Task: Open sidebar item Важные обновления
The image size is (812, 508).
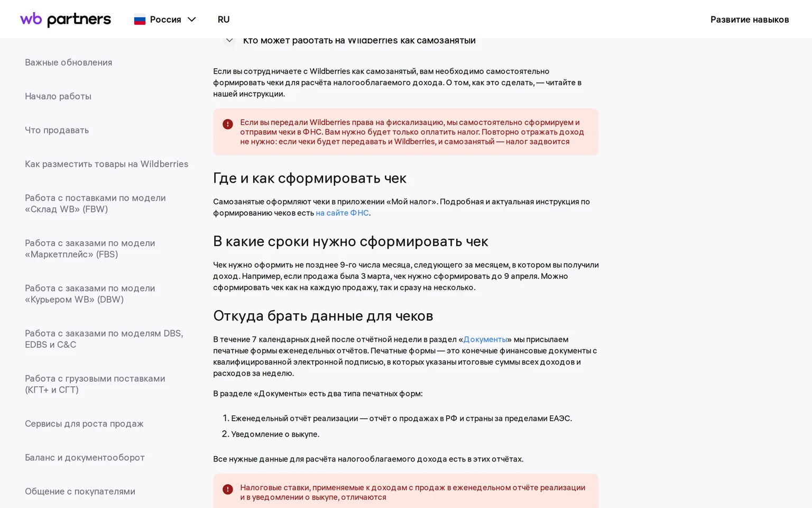Action: [68, 62]
